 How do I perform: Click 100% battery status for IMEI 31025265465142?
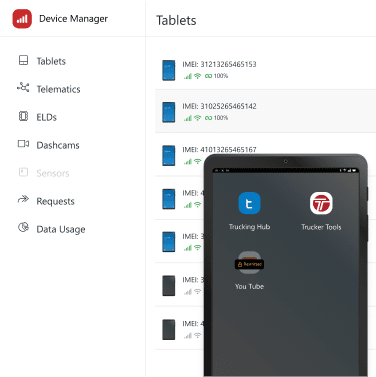(x=216, y=118)
